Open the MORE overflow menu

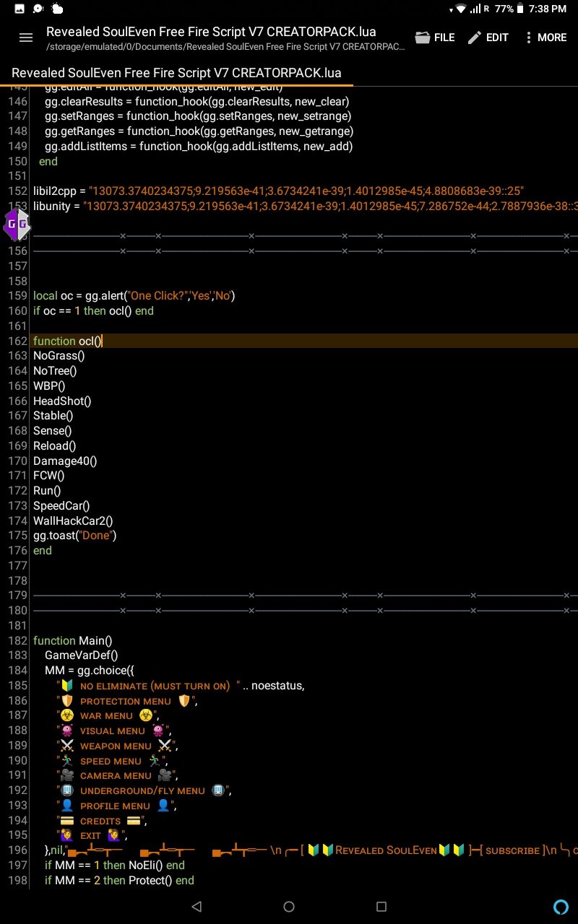pos(545,38)
